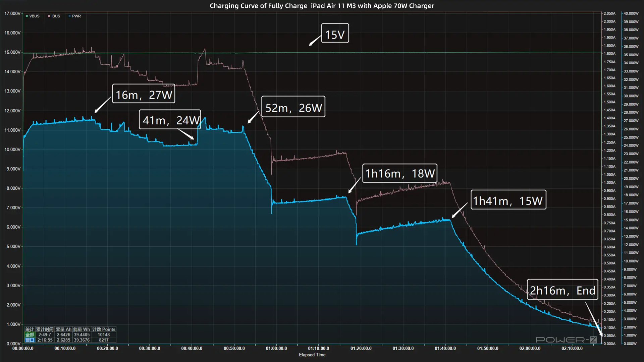Click the 01:00:00.0 time axis tick
Screen dimensions: 644x362
tap(276, 348)
